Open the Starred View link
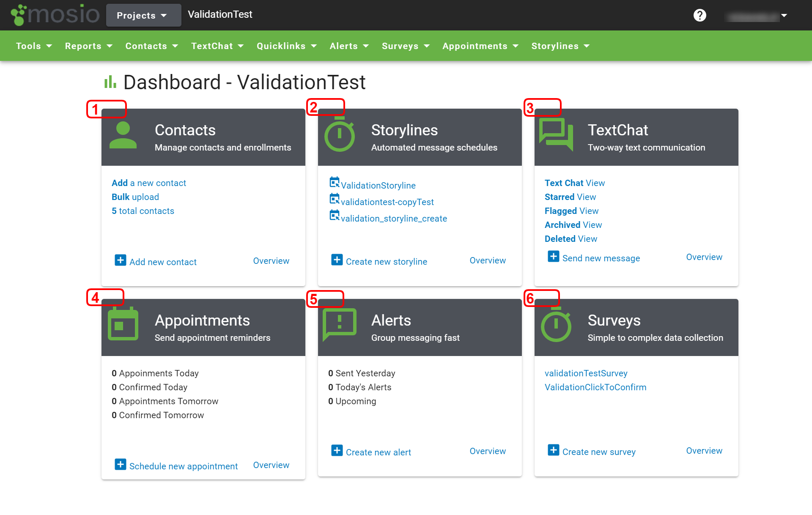The image size is (812, 515). (570, 197)
